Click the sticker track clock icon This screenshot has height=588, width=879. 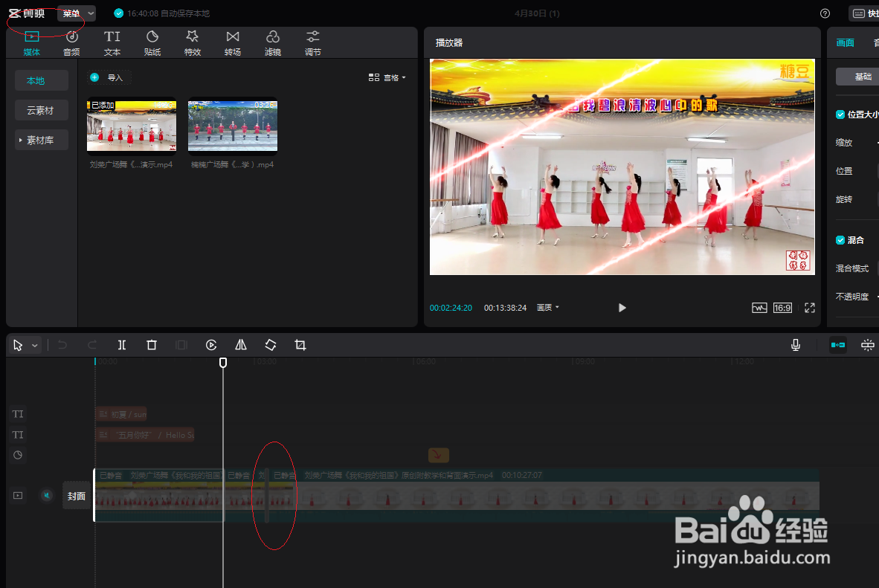click(x=18, y=455)
